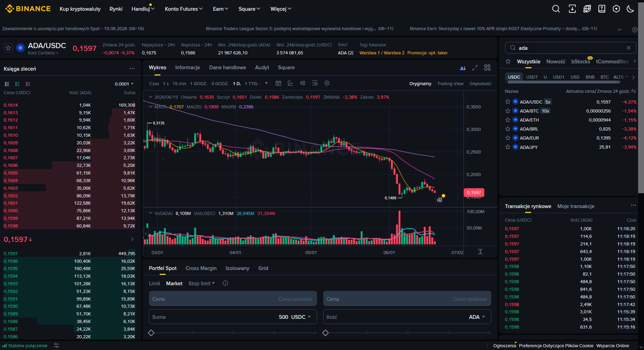Click the chart auto-scale icon near time axis
This screenshot has height=350, width=644.
[480, 252]
